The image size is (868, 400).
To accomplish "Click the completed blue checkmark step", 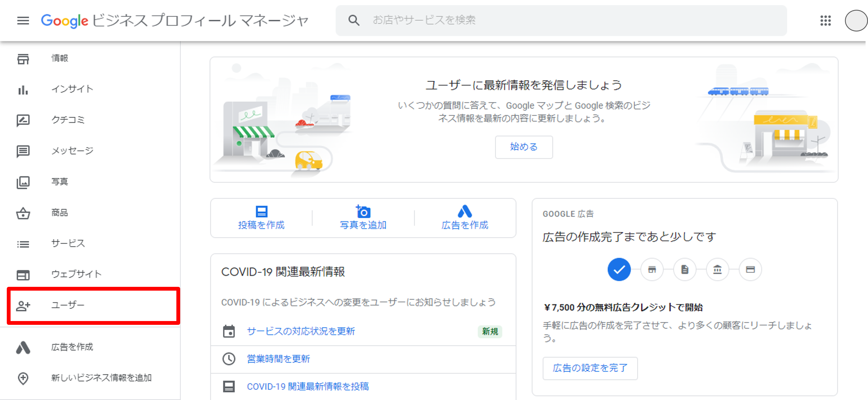I will 619,269.
